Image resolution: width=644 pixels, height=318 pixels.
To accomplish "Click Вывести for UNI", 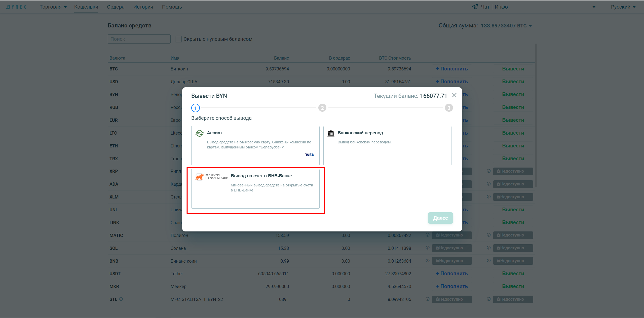I will click(x=513, y=210).
